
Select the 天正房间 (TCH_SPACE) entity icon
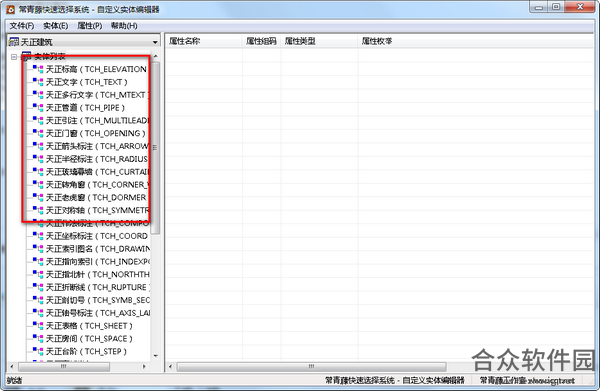coord(38,339)
